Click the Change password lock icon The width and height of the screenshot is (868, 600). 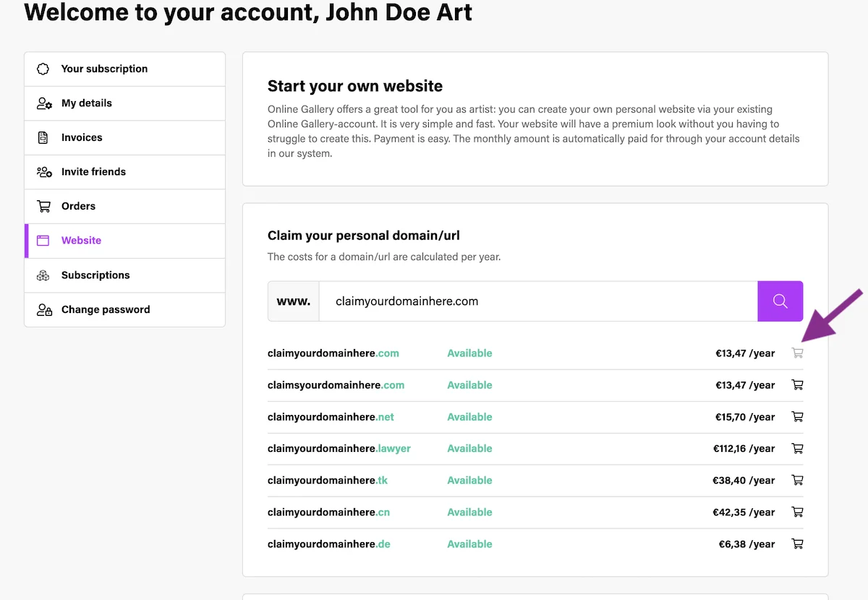(44, 309)
